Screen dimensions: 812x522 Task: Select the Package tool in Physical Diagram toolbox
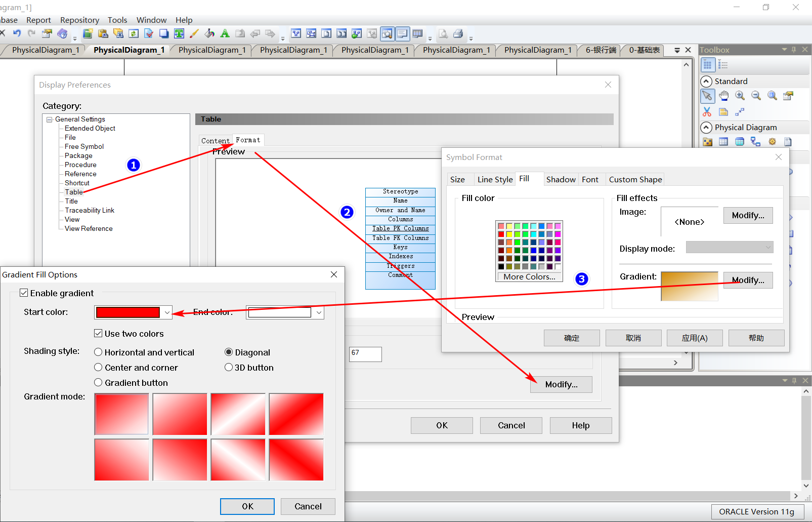tap(707, 142)
